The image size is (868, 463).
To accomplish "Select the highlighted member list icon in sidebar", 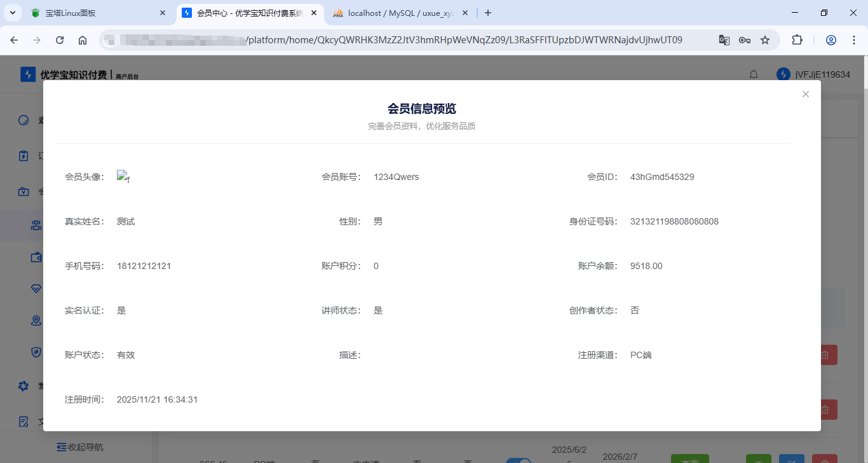I will [36, 225].
